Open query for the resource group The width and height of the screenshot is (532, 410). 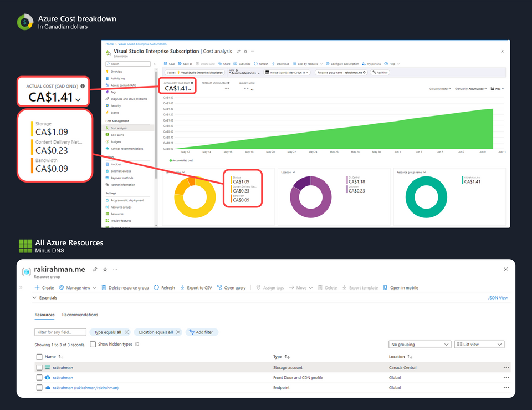[231, 288]
